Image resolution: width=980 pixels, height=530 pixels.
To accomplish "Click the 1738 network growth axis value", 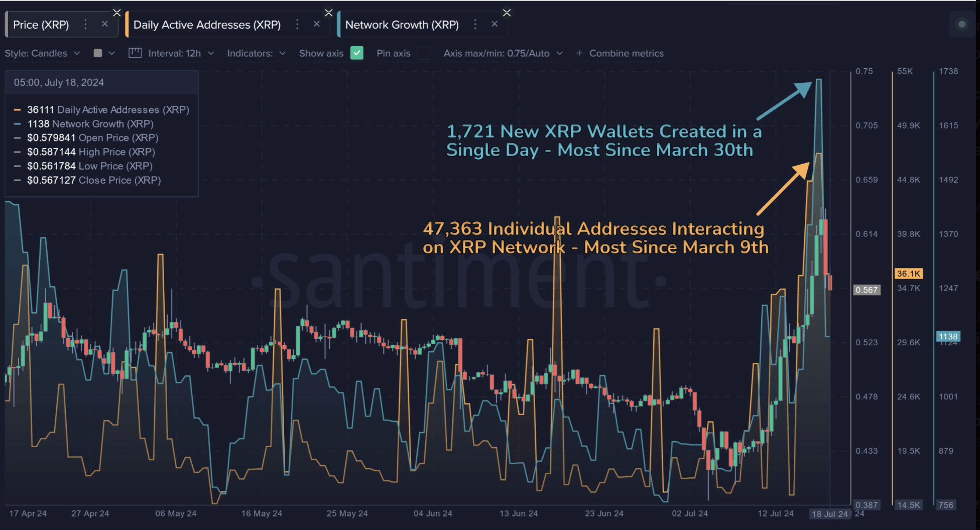I will [948, 71].
